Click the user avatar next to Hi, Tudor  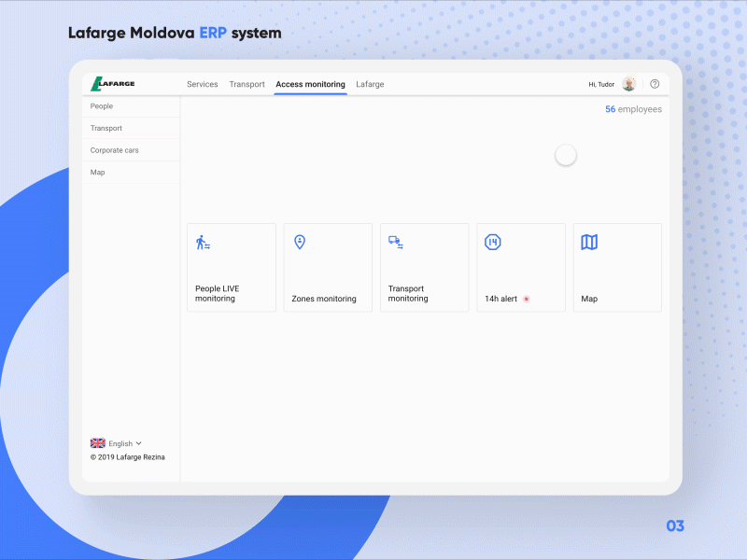[x=628, y=83]
